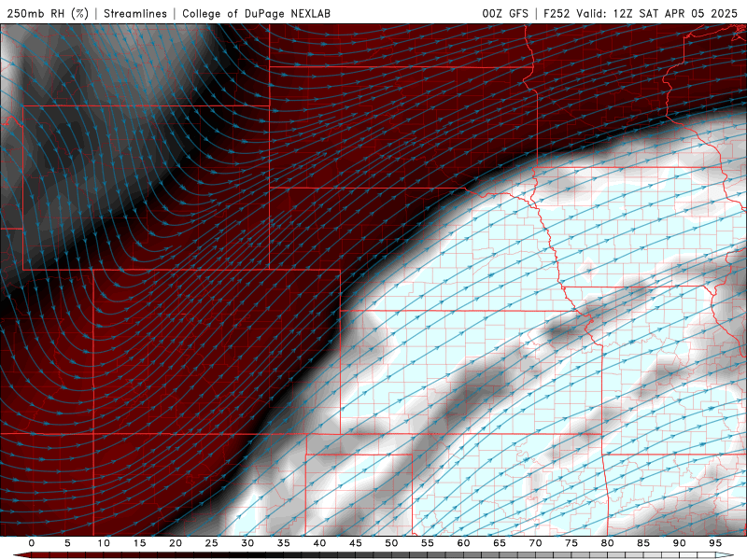This screenshot has width=747, height=560.
Task: Click the colorbar label "85"
Action: [x=643, y=543]
